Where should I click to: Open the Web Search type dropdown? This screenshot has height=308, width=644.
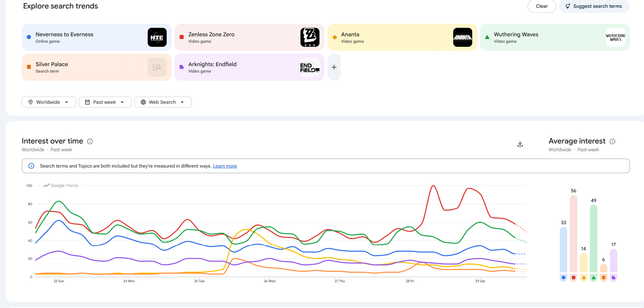click(163, 102)
